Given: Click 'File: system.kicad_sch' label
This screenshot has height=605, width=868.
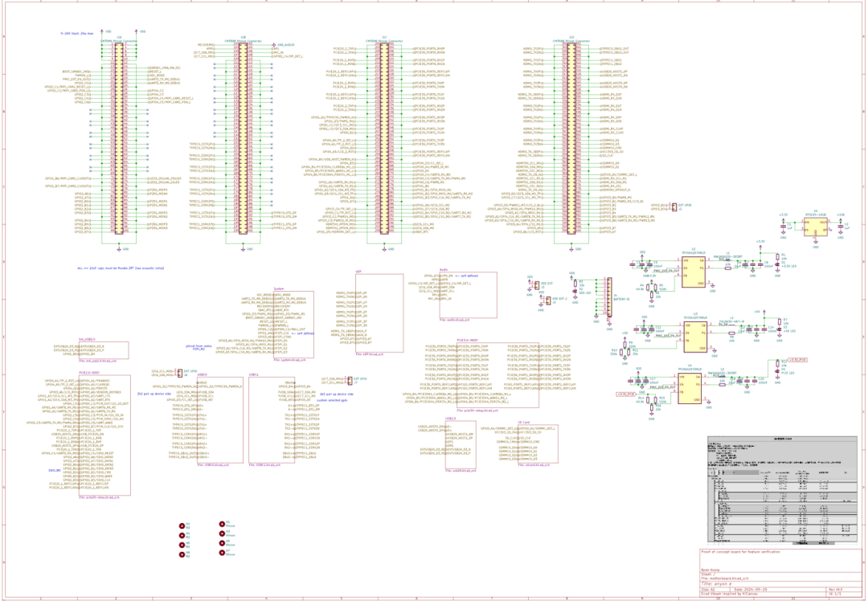Looking at the screenshot, I should (289, 360).
